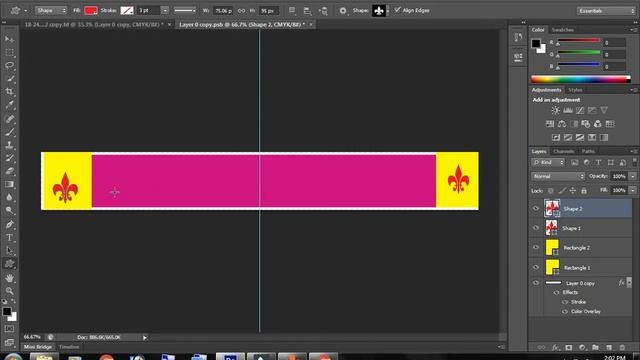This screenshot has width=640, height=360.
Task: Create a new group folder
Action: pyautogui.click(x=596, y=347)
